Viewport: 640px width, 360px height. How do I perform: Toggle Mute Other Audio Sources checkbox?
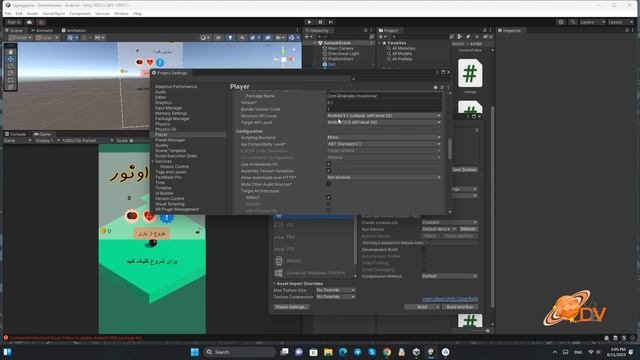[329, 184]
